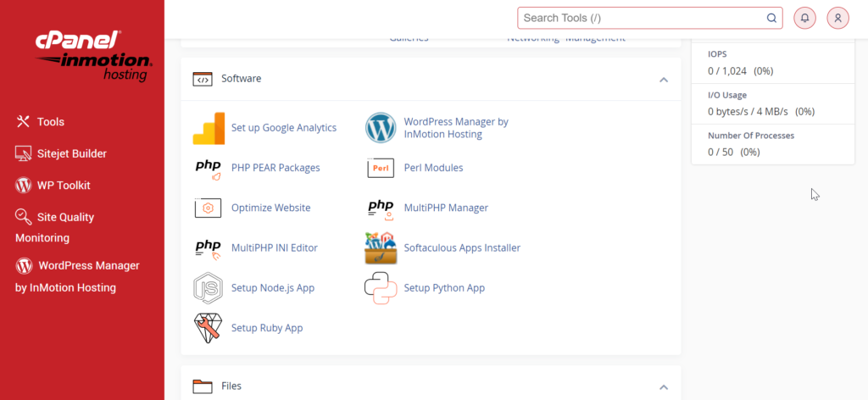Click the Search Tools input field
This screenshot has height=400, width=868.
(641, 18)
